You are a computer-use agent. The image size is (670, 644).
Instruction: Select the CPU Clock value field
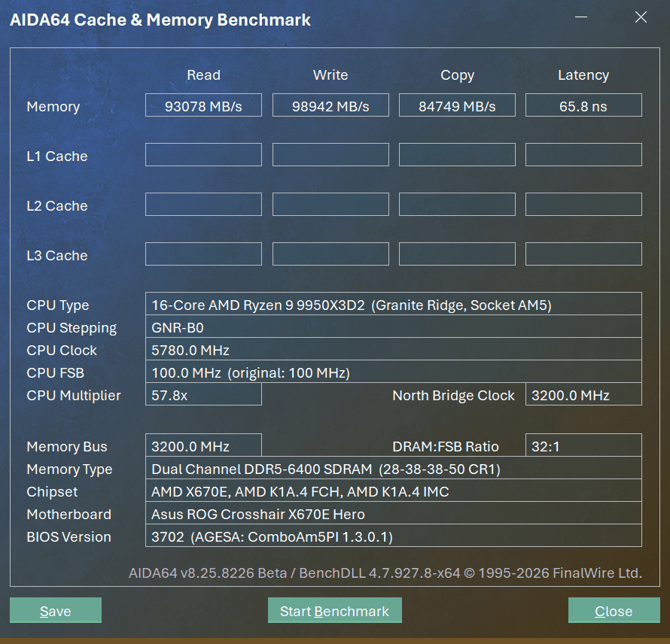click(393, 350)
